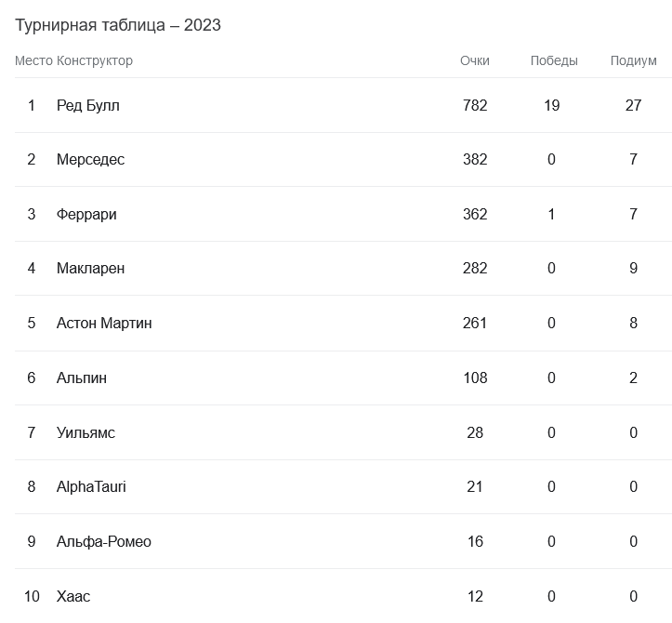Screen dimensions: 672x623
Task: Open the Альпин team entry
Action: [x=82, y=378]
